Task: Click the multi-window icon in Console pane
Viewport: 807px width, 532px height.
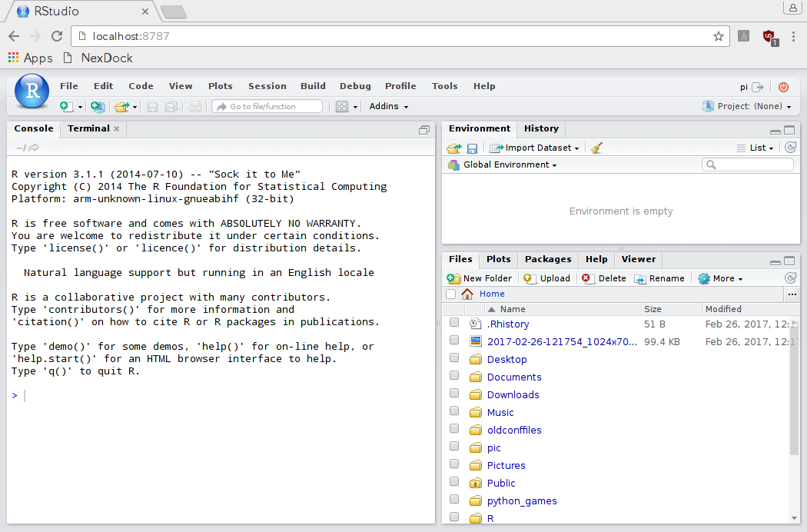Action: [424, 130]
